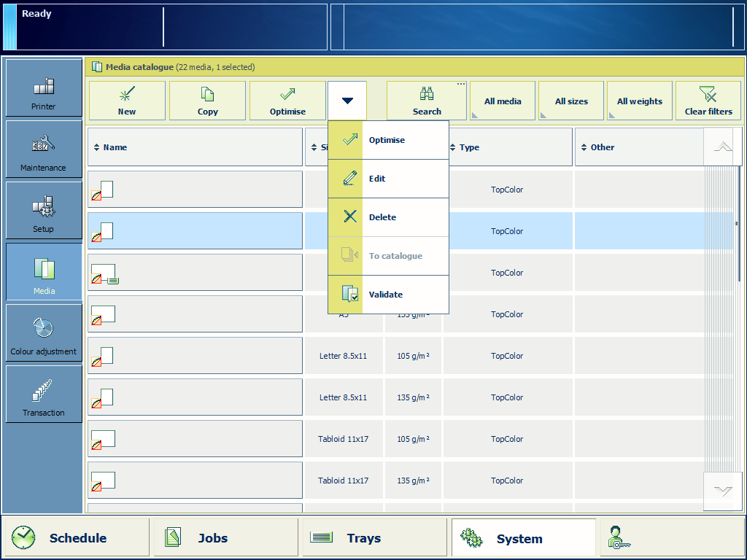Click the Media catalogue title icon
Image resolution: width=747 pixels, height=560 pixels.
(x=97, y=67)
